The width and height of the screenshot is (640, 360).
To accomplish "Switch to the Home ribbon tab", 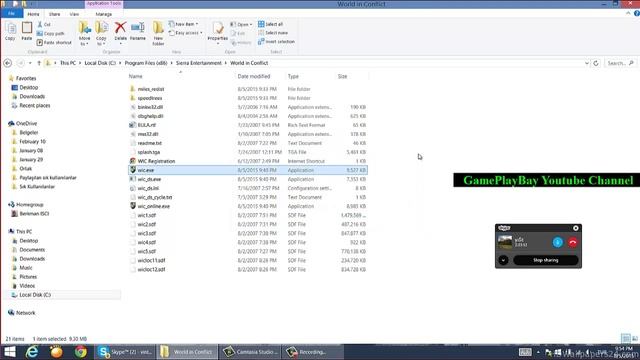I will point(33,14).
